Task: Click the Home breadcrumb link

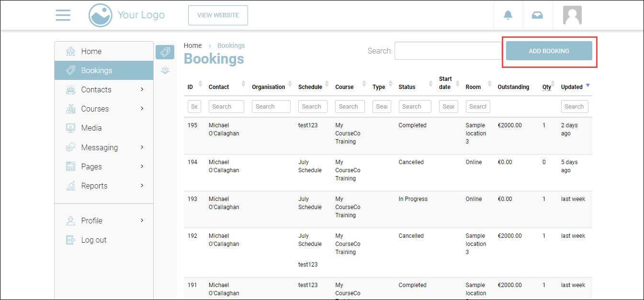Action: [x=192, y=45]
